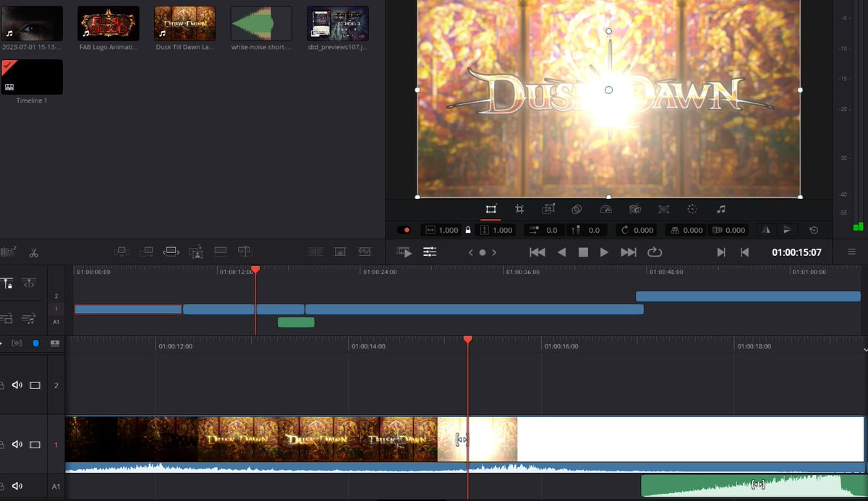Select the 2023-07-01 15-13-... clip thumbnail
The width and height of the screenshot is (868, 501).
[32, 23]
